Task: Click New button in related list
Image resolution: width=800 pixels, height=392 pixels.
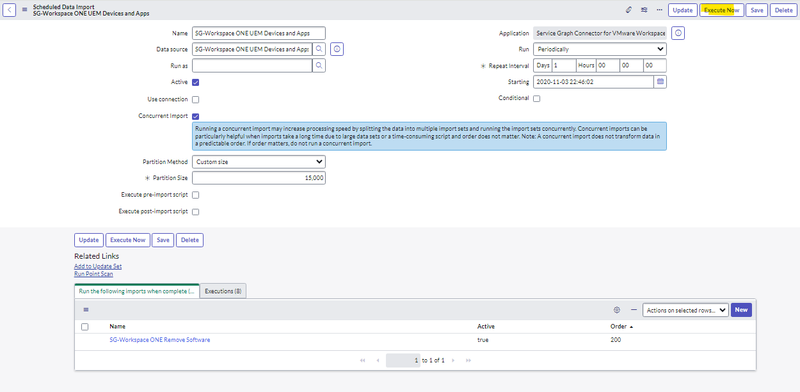Action: coord(741,310)
